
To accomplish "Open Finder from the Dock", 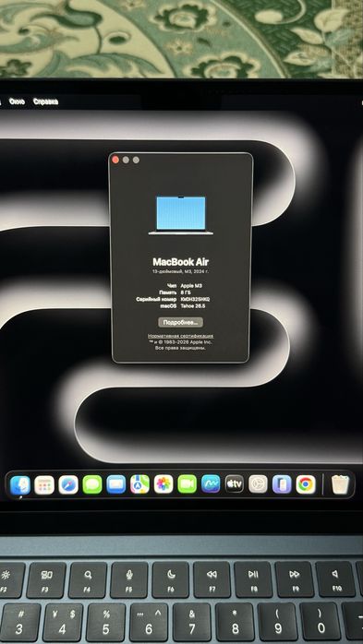I will coord(20,485).
